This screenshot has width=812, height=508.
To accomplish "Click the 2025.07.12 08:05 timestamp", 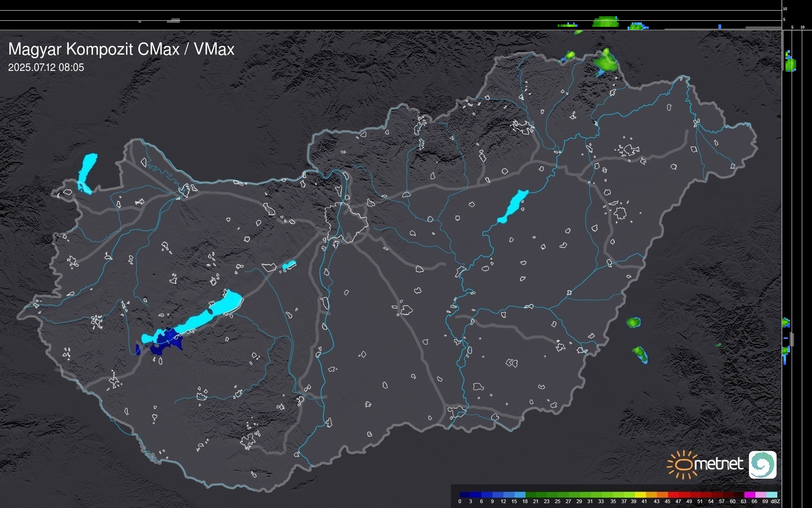I will coord(46,67).
